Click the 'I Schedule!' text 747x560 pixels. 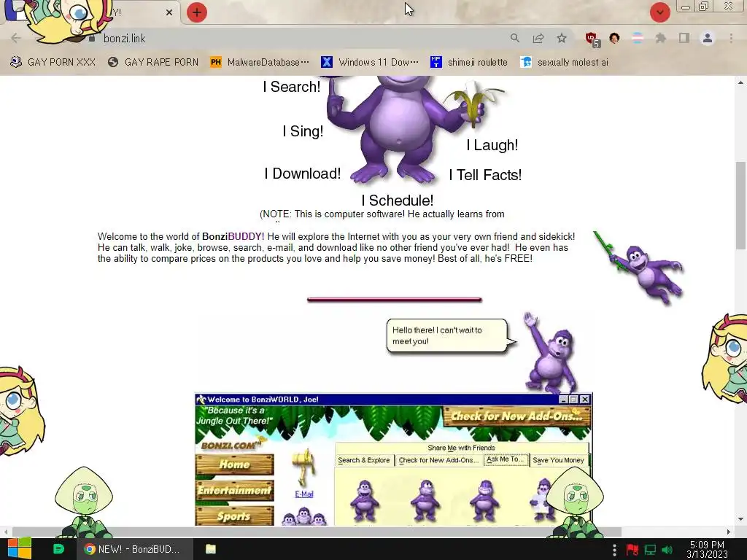398,201
